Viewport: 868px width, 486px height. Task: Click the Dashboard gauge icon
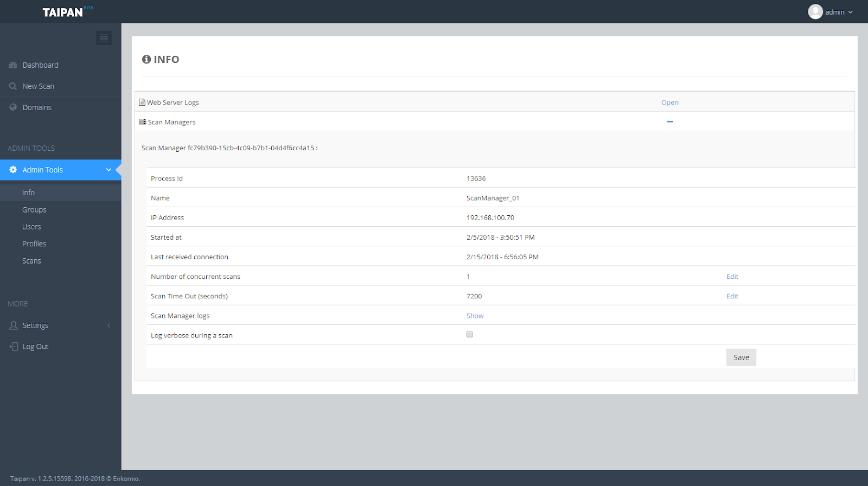coord(13,65)
